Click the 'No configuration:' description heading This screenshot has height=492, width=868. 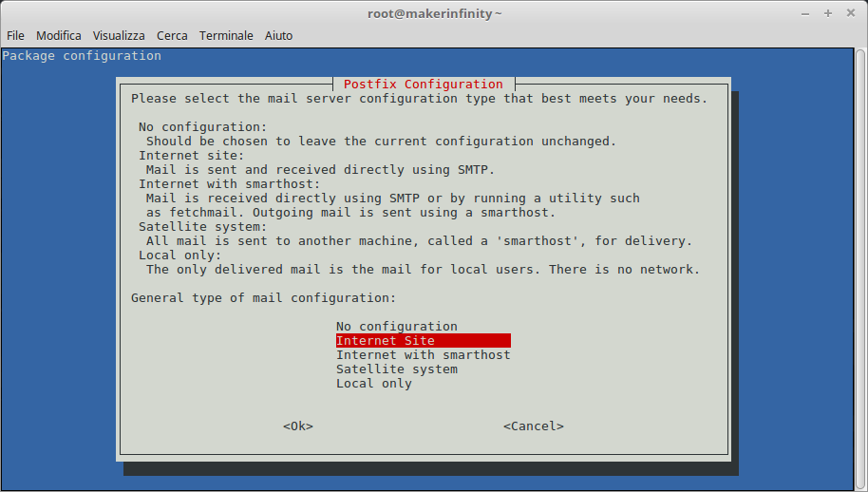point(202,126)
